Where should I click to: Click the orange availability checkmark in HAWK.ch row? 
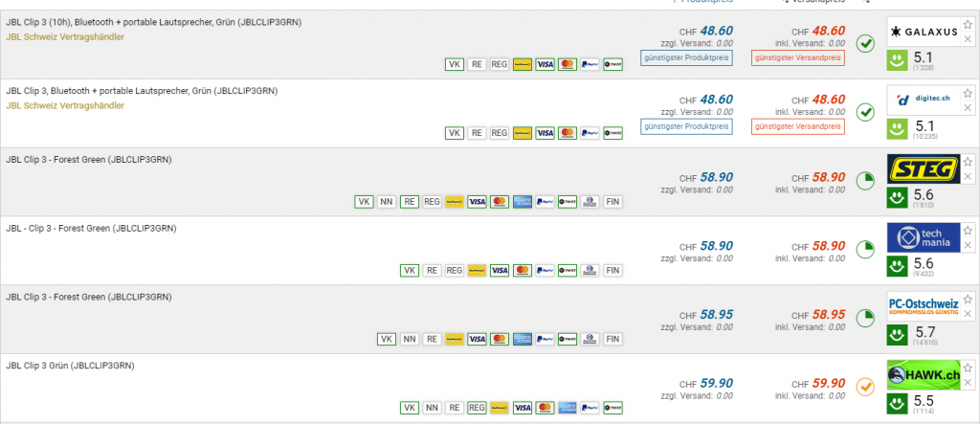(865, 387)
